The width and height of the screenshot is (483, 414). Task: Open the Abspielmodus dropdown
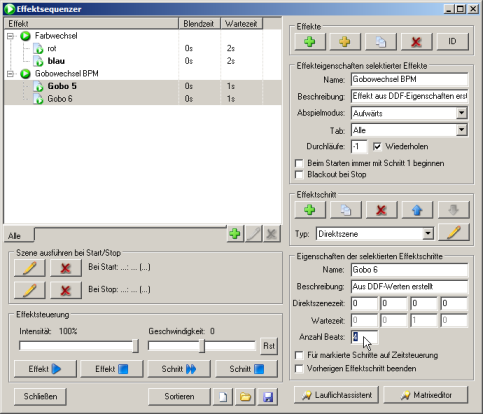pos(461,113)
